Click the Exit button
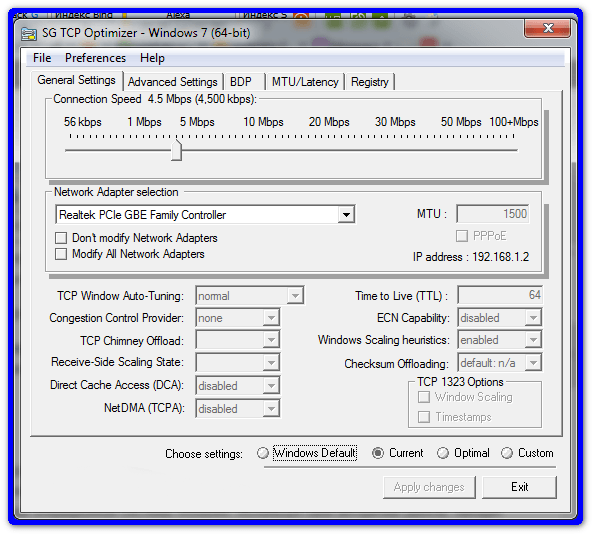The width and height of the screenshot is (592, 534). (x=519, y=487)
